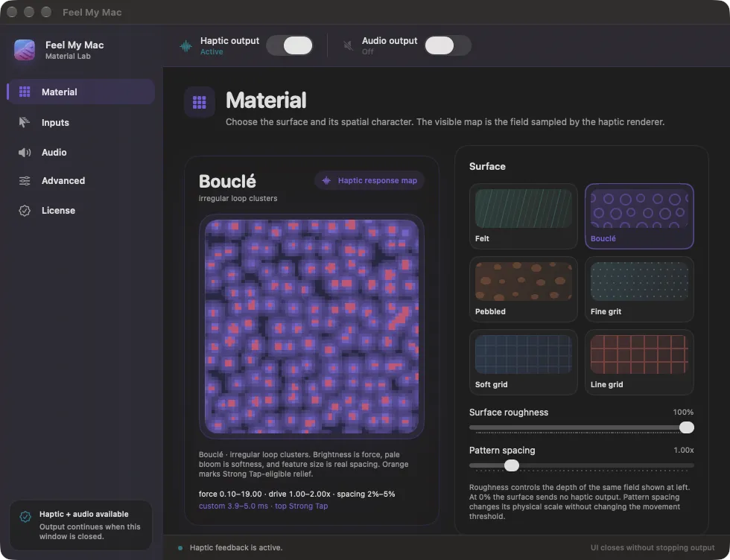Click the 'Haptic + audio available' notice text
Image resolution: width=730 pixels, height=560 pixels.
click(83, 514)
